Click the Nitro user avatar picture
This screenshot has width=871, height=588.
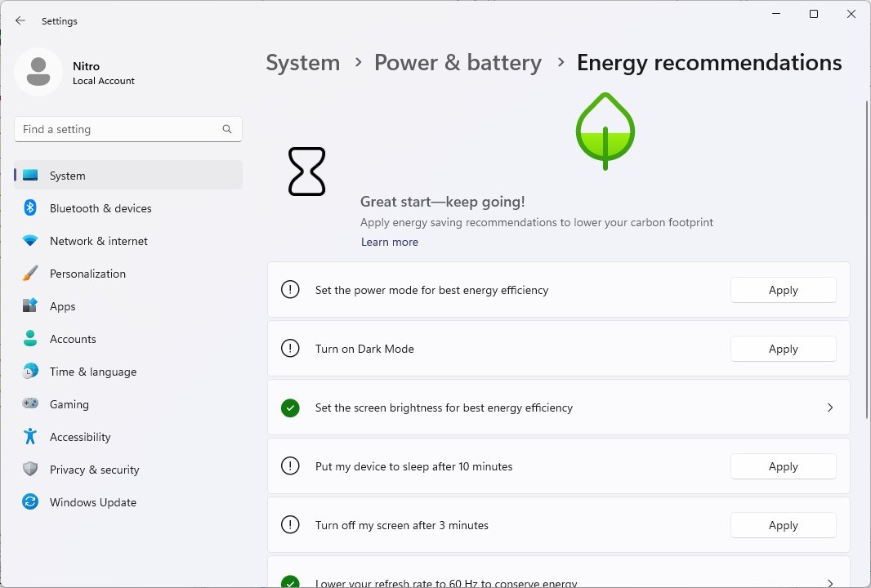38,72
